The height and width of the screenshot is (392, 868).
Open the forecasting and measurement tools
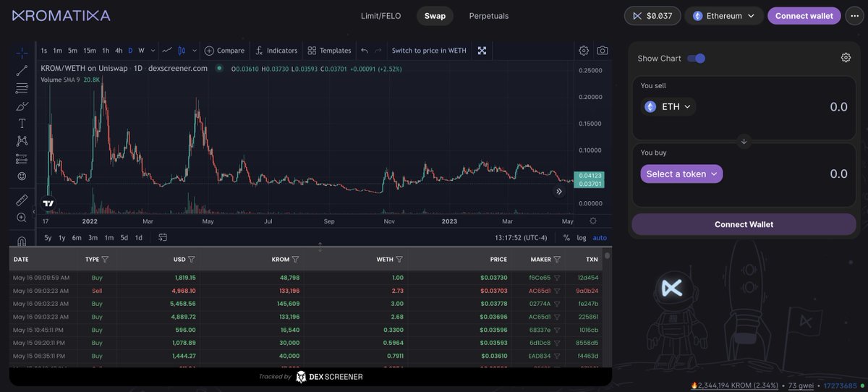click(22, 158)
